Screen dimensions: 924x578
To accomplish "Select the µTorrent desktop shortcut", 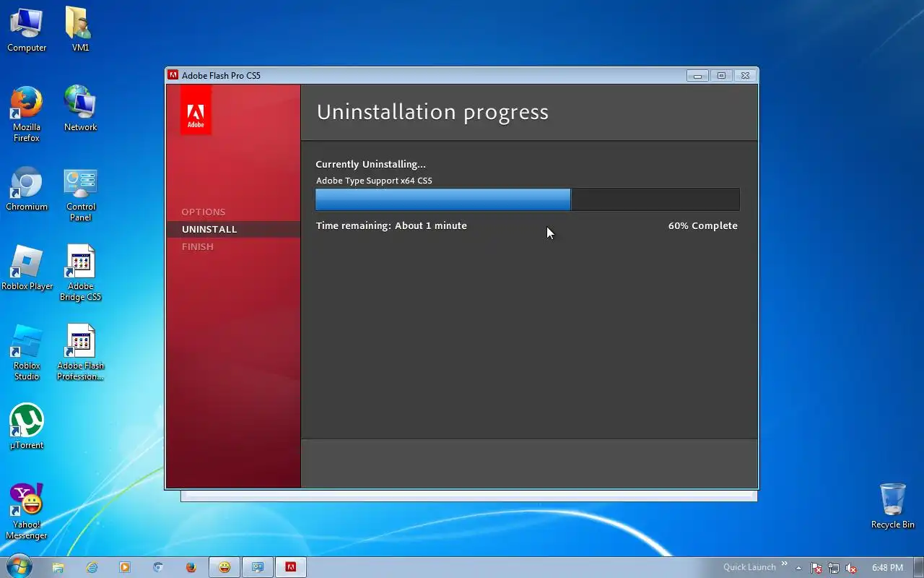I will [27, 427].
